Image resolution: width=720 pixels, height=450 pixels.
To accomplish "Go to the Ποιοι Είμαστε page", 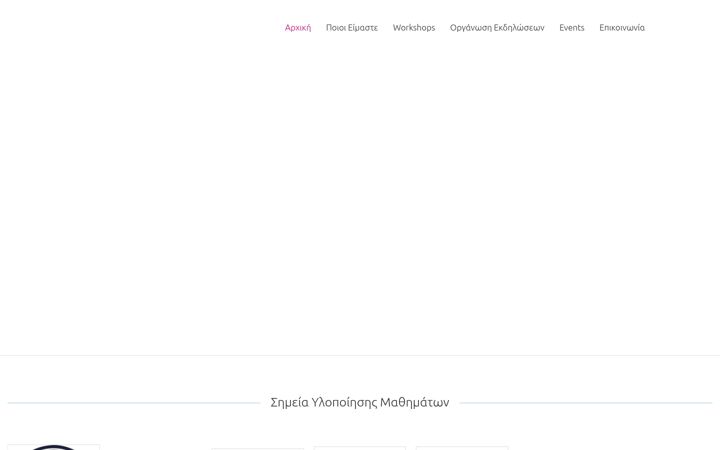I will tap(352, 28).
